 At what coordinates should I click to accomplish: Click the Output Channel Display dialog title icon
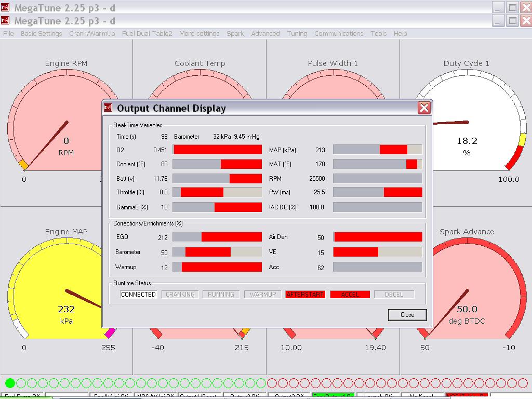(108, 108)
